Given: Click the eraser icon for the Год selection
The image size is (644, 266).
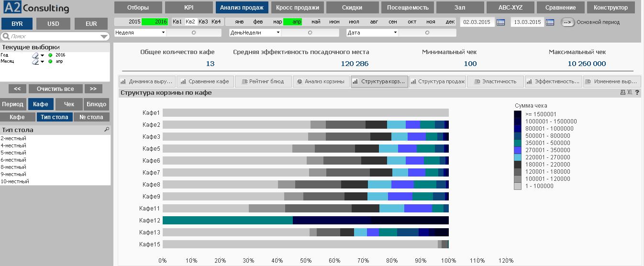Looking at the screenshot, I should click(35, 55).
